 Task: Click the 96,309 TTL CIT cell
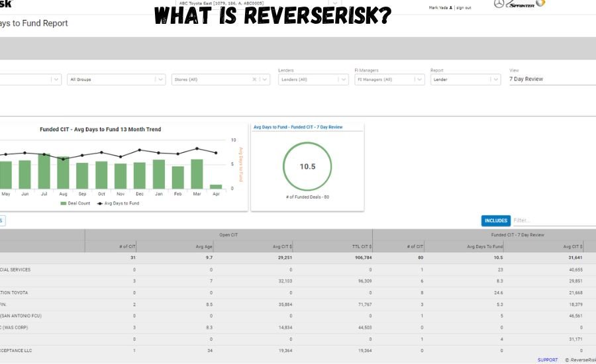pos(364,281)
